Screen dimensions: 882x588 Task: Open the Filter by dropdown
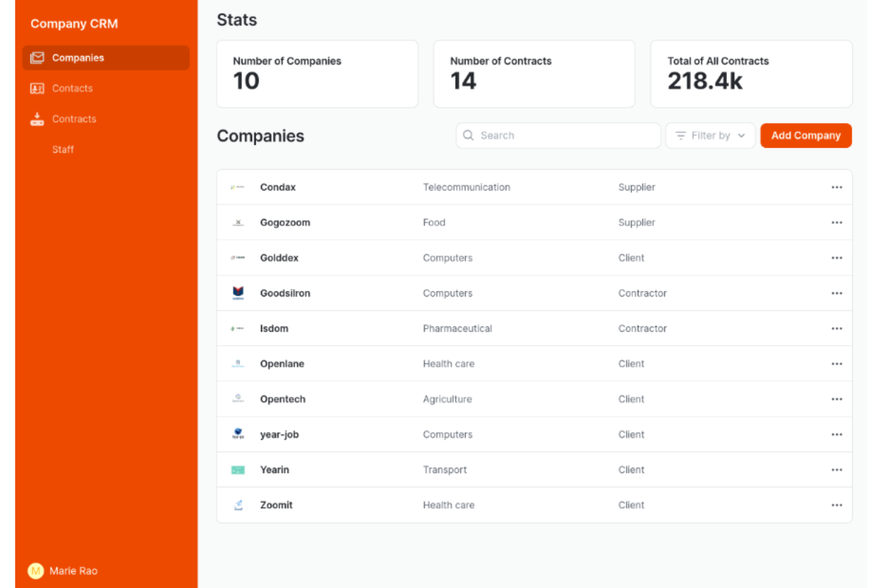(x=710, y=135)
